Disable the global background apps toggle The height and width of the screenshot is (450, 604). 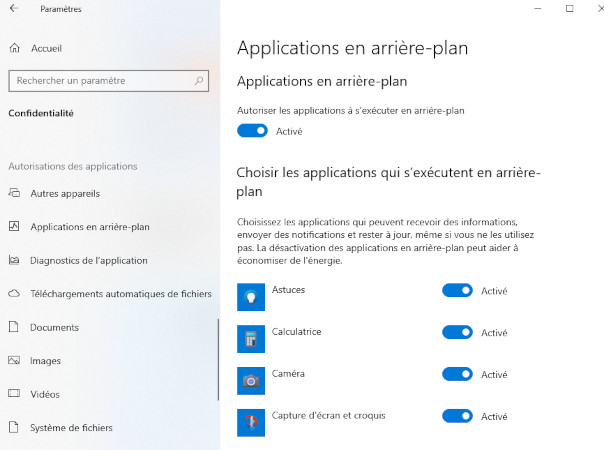[x=252, y=131]
